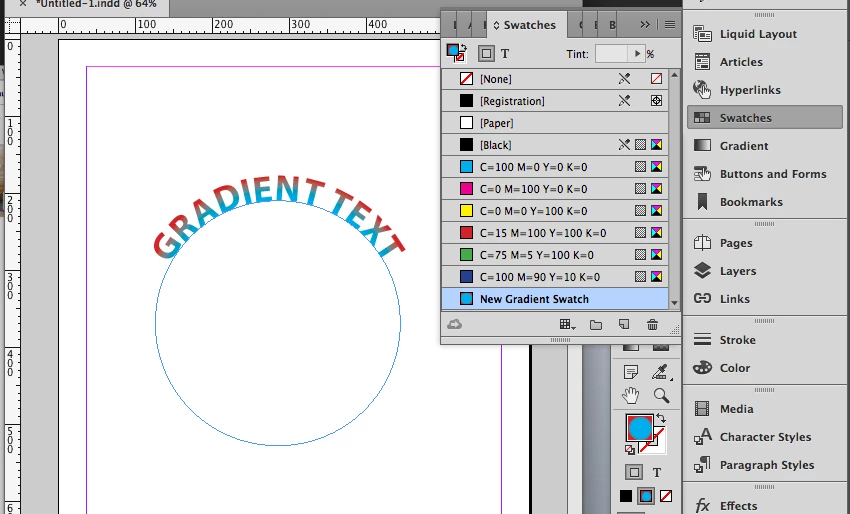Open the Links panel

pyautogui.click(x=765, y=299)
